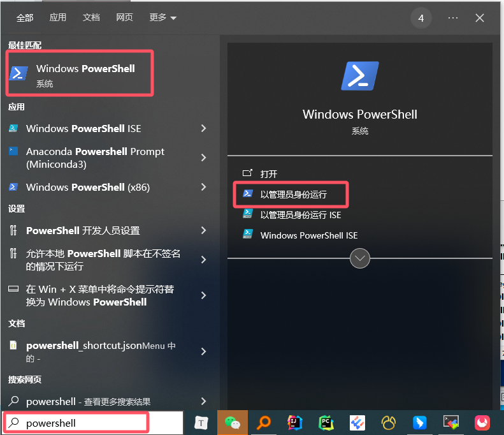This screenshot has width=504, height=435.
Task: Select powershell_shortcut.json document result
Action: tap(101, 351)
